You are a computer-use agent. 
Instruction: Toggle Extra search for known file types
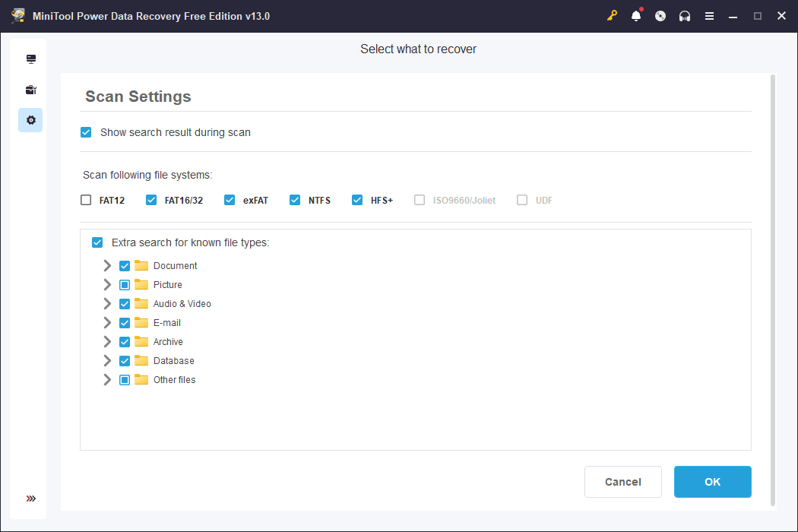point(97,242)
